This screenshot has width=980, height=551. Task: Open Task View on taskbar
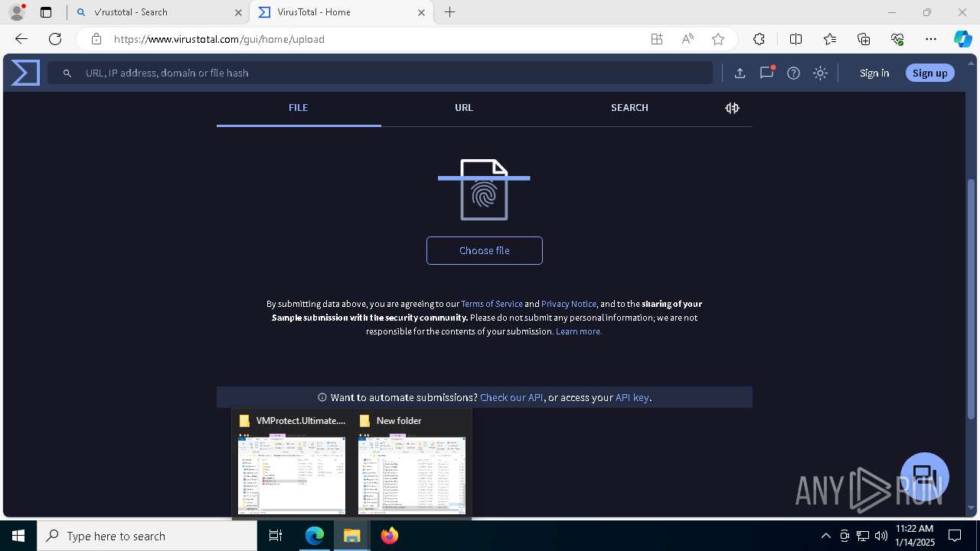tap(276, 536)
